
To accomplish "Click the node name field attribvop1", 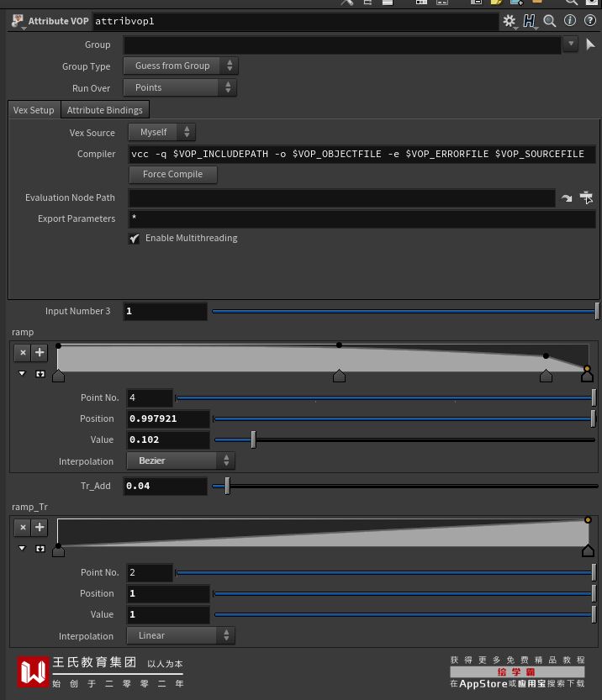I will pos(295,21).
